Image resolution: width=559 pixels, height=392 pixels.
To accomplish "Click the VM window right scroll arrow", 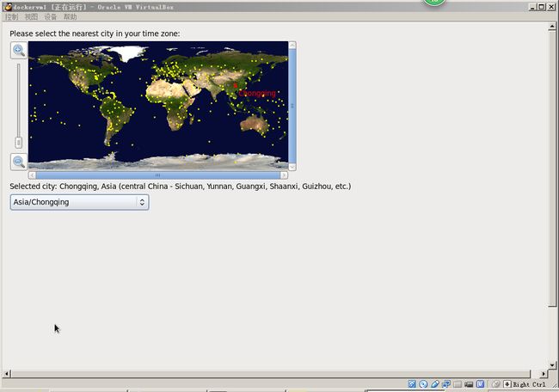I will pyautogui.click(x=544, y=374).
